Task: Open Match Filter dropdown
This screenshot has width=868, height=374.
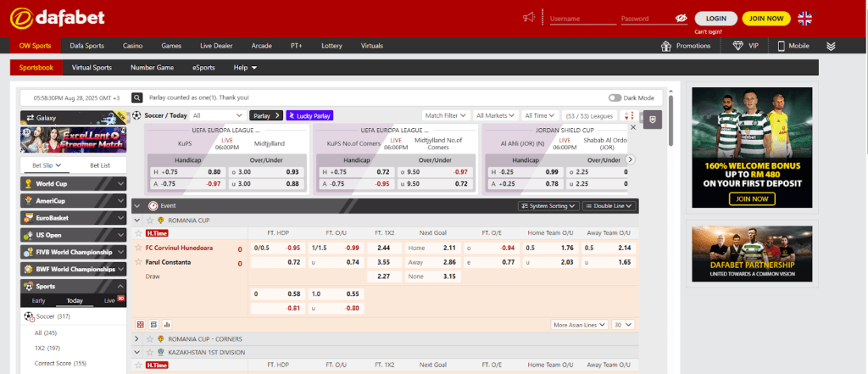Action: click(446, 115)
